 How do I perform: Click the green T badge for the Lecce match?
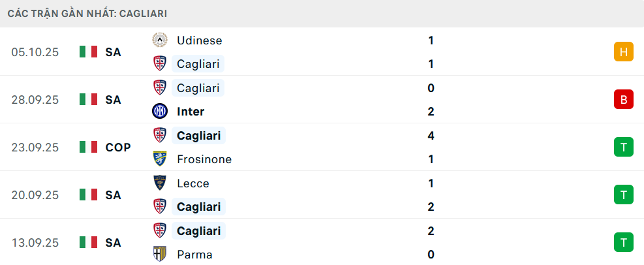click(x=624, y=195)
